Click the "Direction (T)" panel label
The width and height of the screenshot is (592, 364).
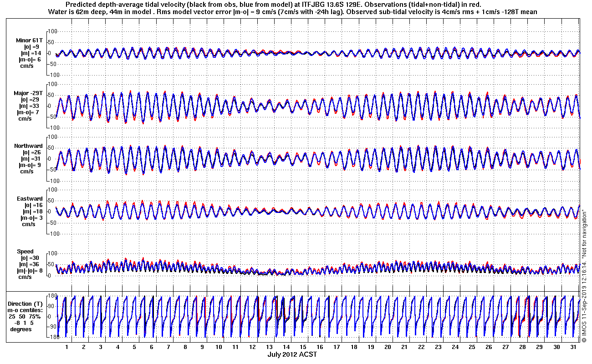(26, 304)
